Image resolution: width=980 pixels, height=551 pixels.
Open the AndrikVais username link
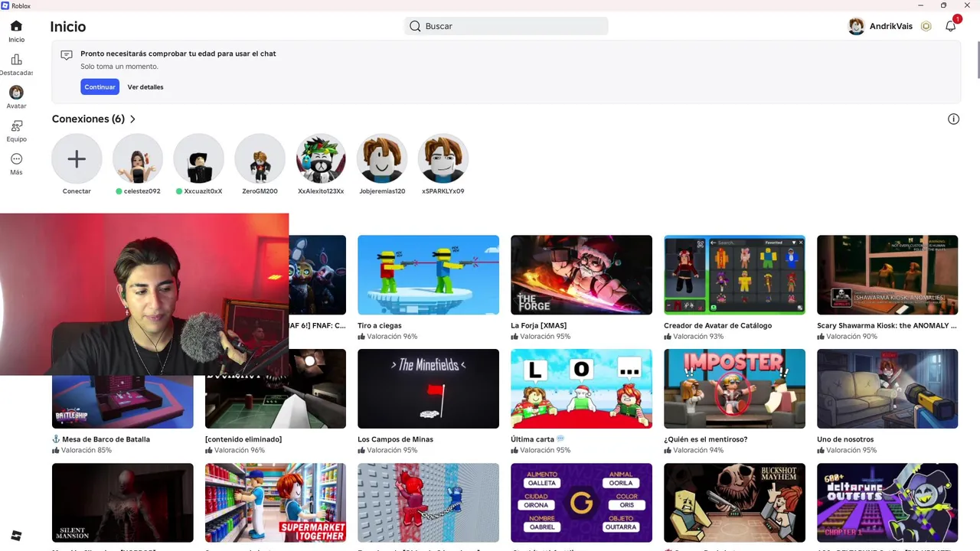[891, 26]
